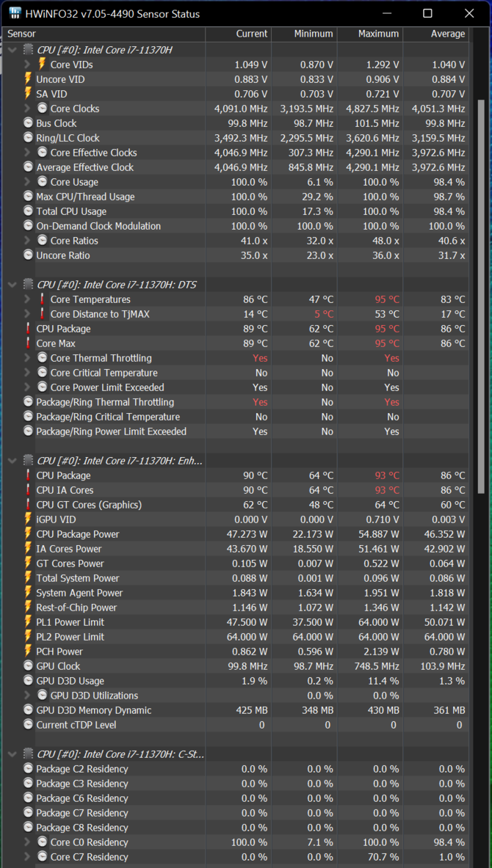Click the Maximum column header
The image size is (492, 868).
tap(370, 34)
